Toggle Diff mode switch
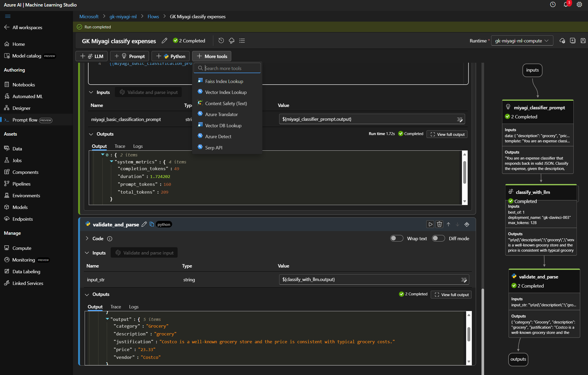This screenshot has width=588, height=375. (x=438, y=238)
